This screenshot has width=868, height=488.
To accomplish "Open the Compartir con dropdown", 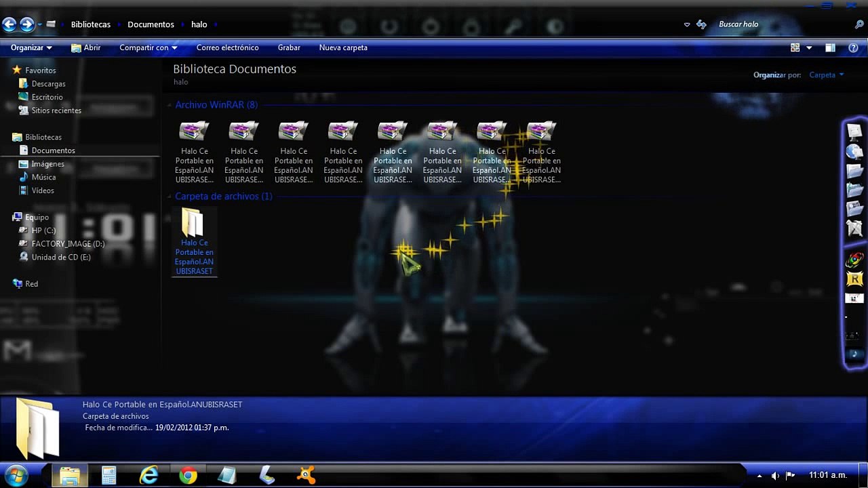I will 149,47.
